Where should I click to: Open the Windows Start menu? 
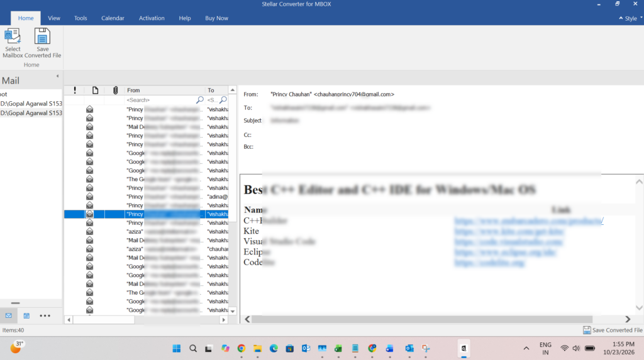pos(177,349)
